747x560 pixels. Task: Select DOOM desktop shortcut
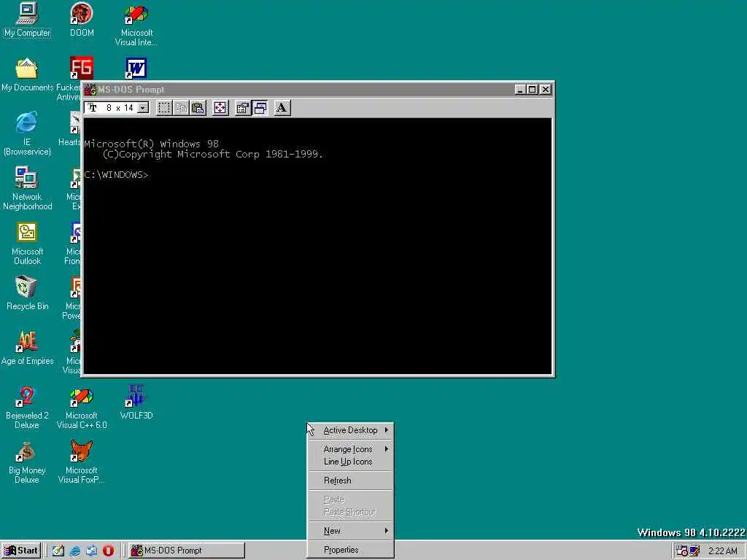pos(82,20)
